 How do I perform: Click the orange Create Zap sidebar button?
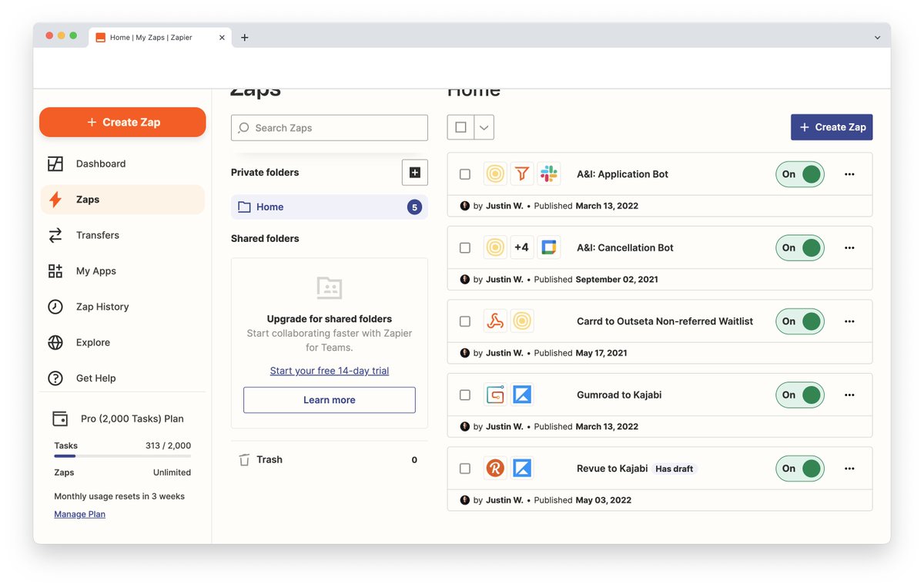click(122, 122)
